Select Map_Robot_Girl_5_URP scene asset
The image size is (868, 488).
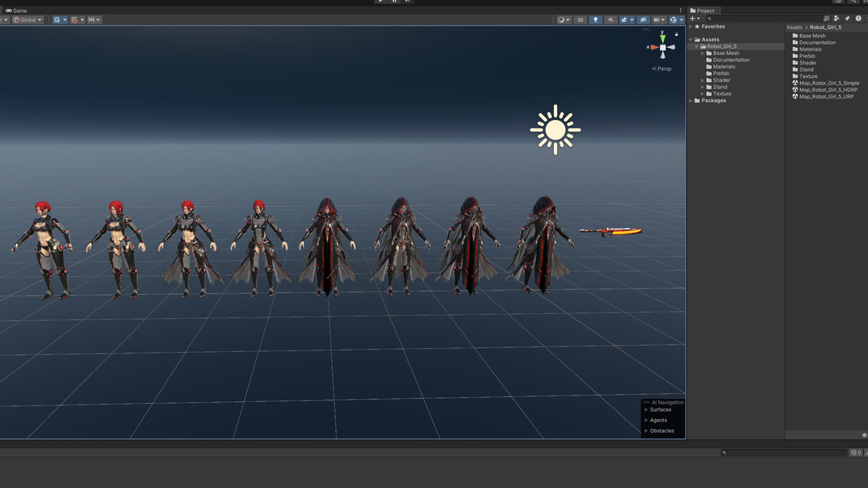[x=823, y=96]
